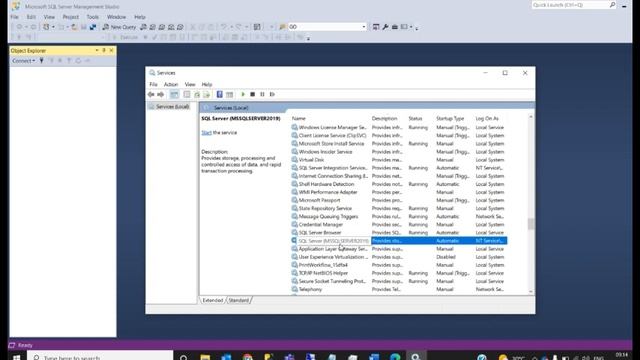Click Connect Object Explorer plug icon
640x360 pixels.
click(x=41, y=61)
